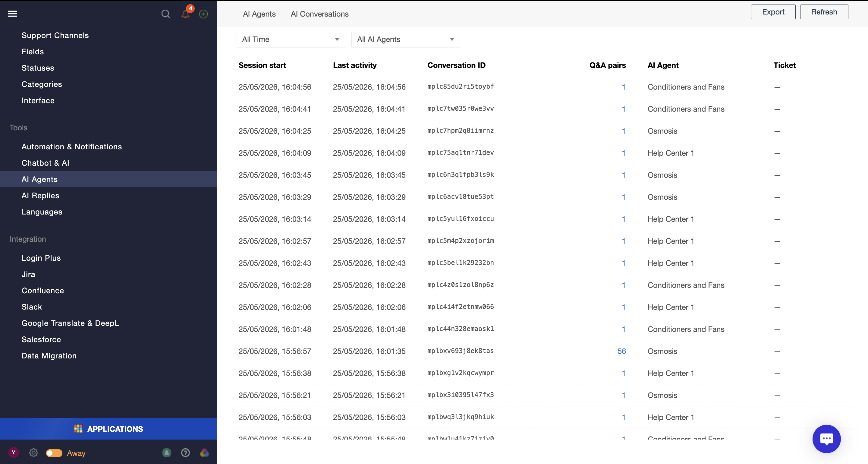Screen dimensions: 868x464
Task: Click the Applications grid icon
Action: tap(78, 429)
